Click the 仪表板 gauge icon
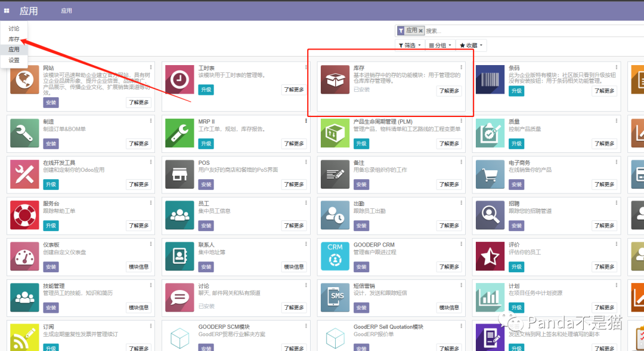644x351 pixels. click(24, 256)
